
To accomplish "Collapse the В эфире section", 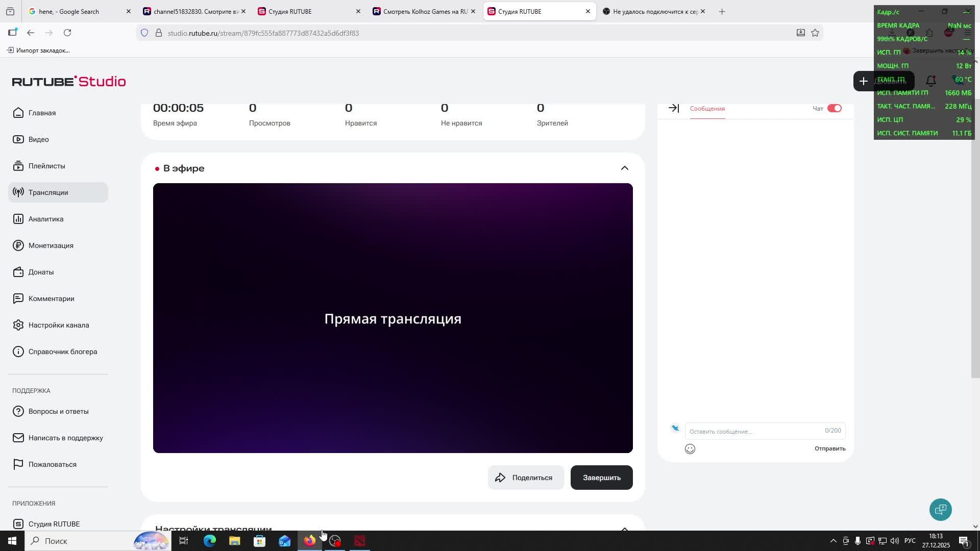I will [624, 168].
